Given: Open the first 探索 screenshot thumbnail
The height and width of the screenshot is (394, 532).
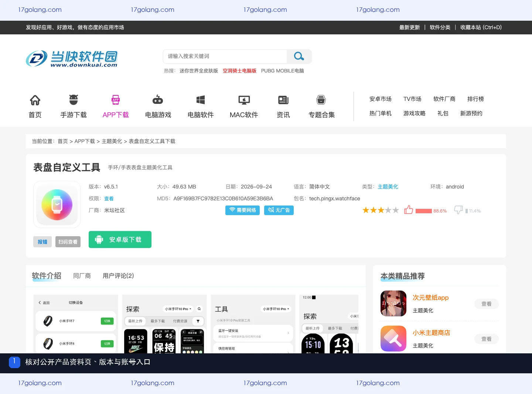Looking at the screenshot, I should 164,324.
